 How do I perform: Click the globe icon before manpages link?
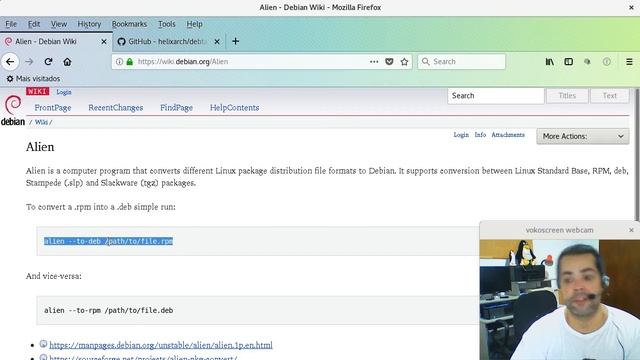pyautogui.click(x=43, y=344)
